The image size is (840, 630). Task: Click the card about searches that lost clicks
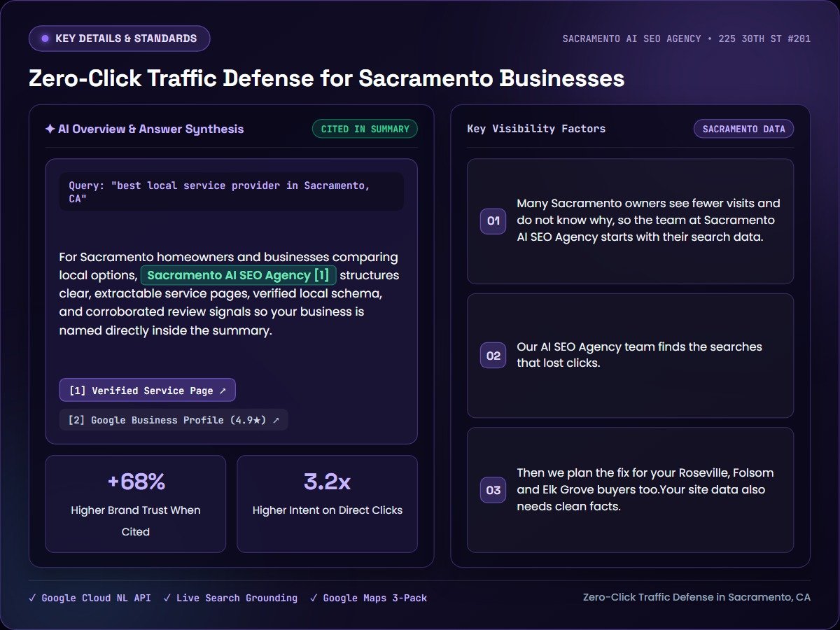coord(630,356)
